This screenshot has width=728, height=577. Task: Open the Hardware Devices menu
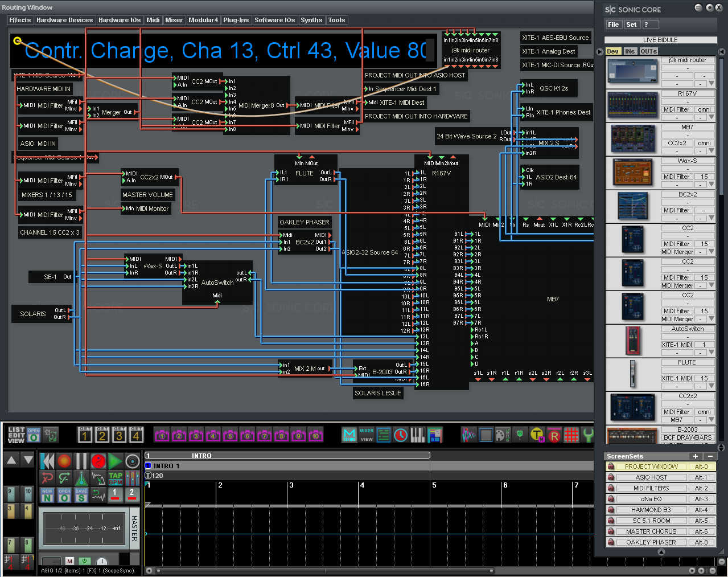coord(64,20)
